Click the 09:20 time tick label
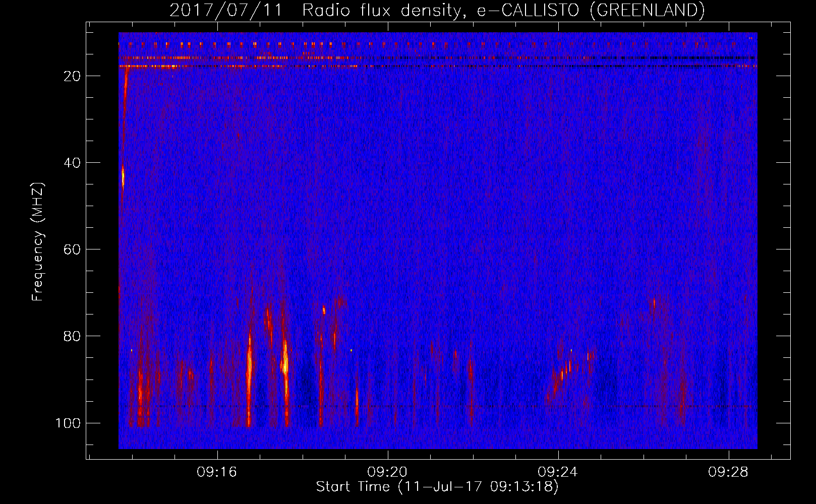This screenshot has width=816, height=504. coord(387,472)
